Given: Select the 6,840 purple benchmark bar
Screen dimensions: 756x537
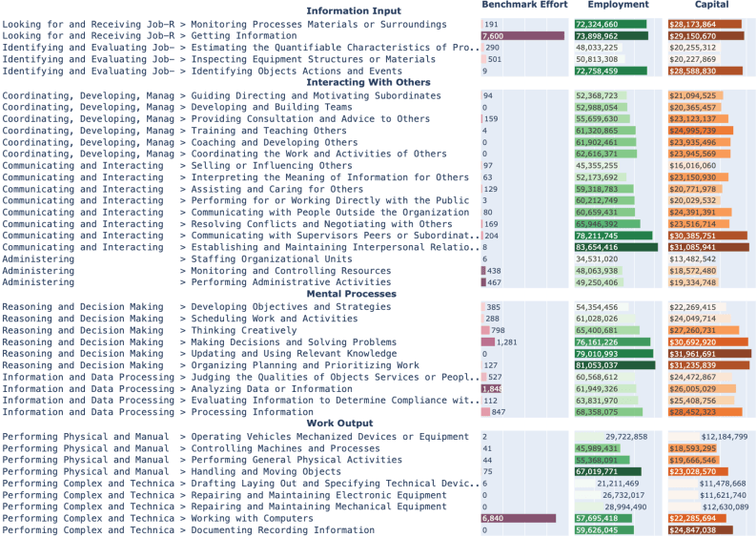Looking at the screenshot, I should (519, 518).
